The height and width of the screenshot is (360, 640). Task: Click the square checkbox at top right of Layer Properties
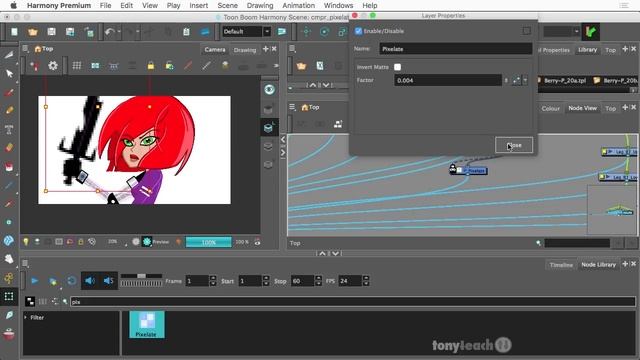click(527, 31)
